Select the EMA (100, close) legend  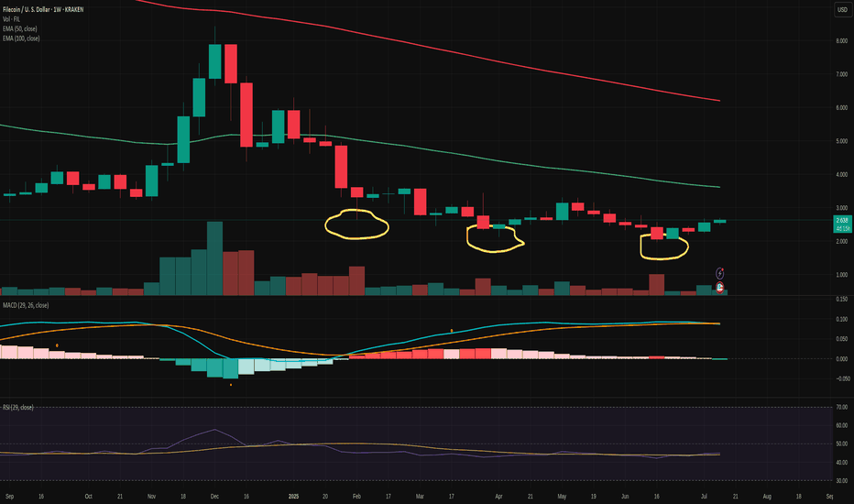pos(21,38)
